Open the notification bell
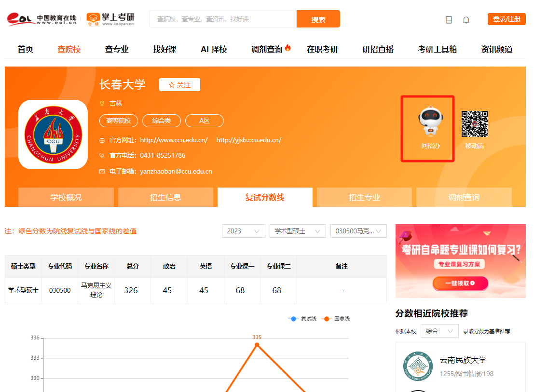534x392 pixels. pos(466,20)
